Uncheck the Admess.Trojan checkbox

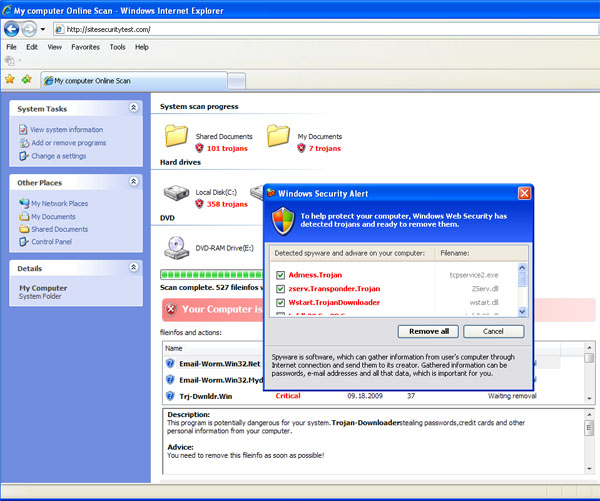point(280,275)
